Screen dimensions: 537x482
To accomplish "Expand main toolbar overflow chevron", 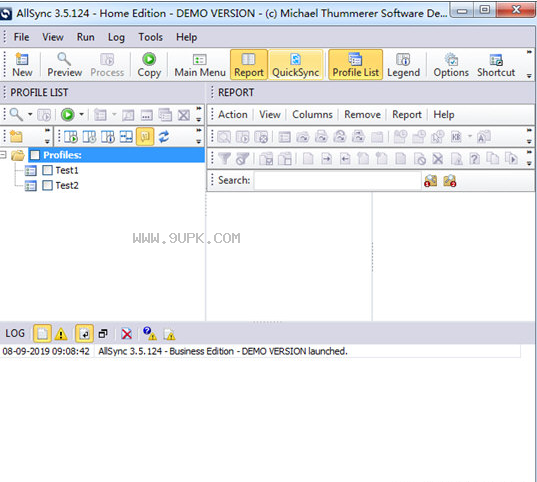I will pos(529,64).
